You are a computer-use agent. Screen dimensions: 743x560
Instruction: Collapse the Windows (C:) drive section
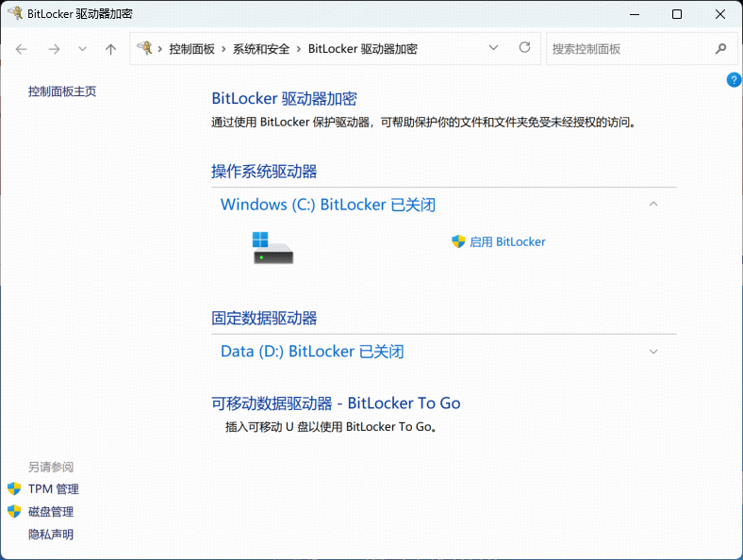pos(653,205)
